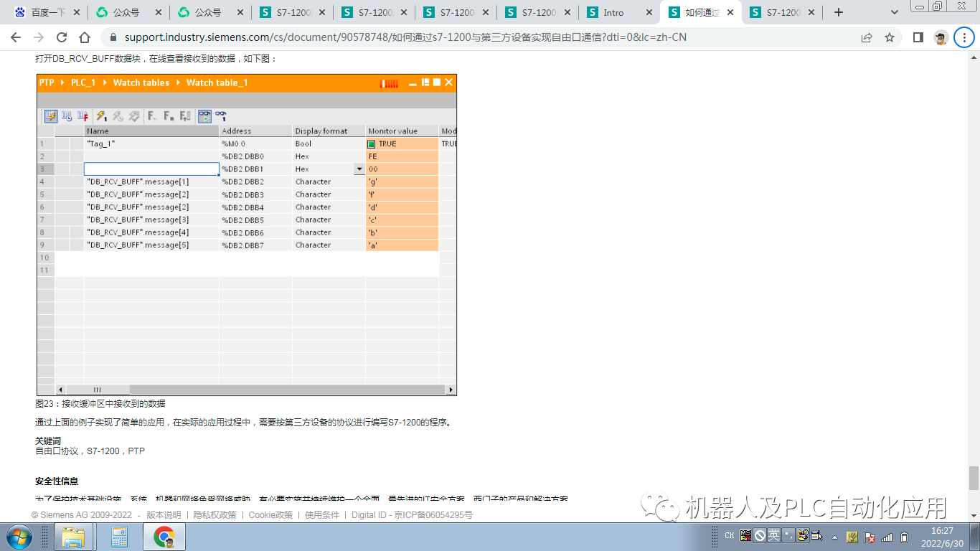
Task: Close the 百度一下 tab
Action: coord(75,12)
